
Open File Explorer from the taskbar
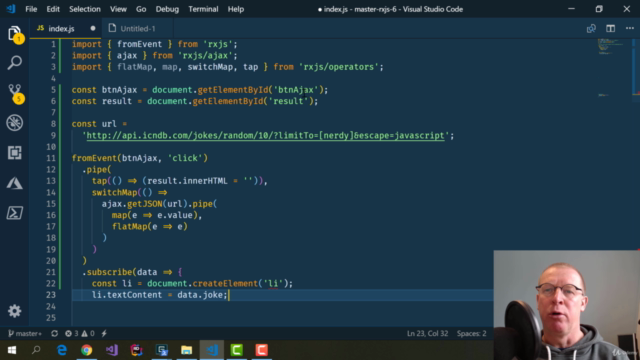[187, 350]
